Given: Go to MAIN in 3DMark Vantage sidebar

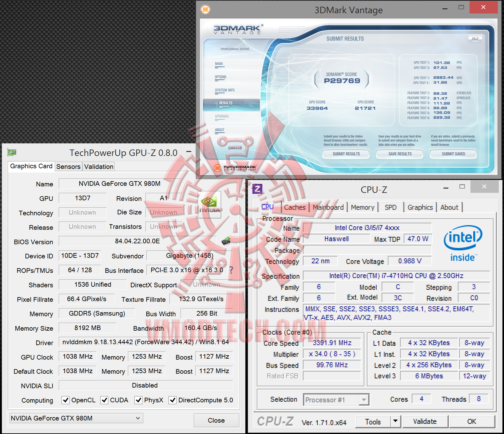Looking at the screenshot, I should pyautogui.click(x=232, y=65).
